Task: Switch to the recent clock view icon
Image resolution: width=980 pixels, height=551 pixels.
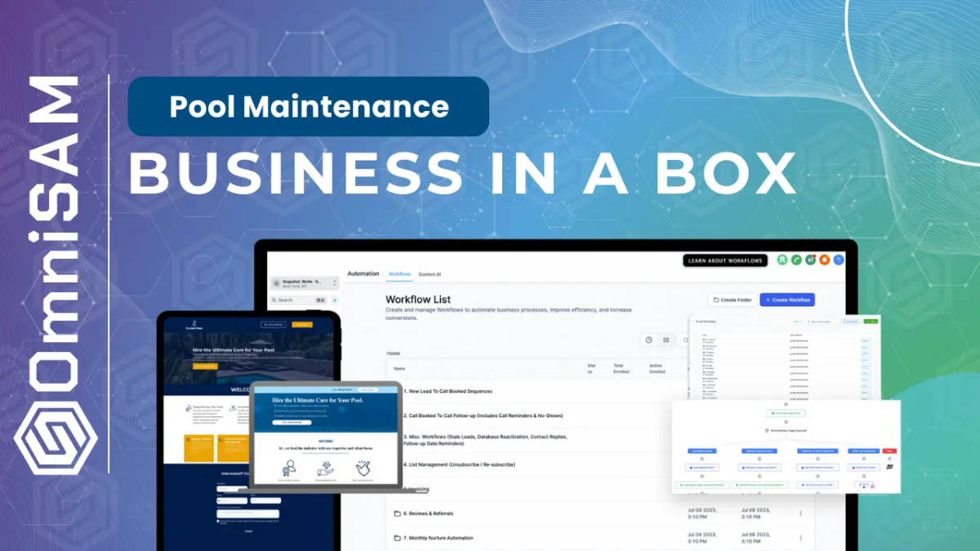Action: 649,340
